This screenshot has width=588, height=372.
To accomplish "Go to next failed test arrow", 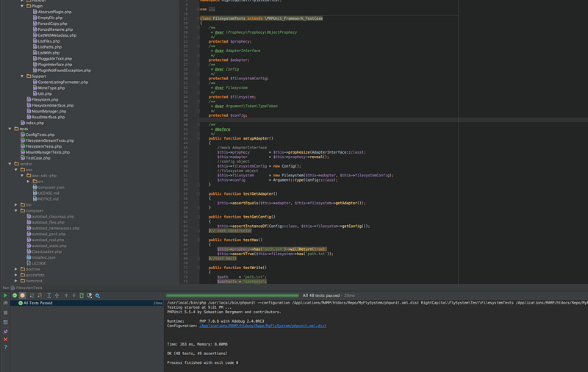I will click(x=74, y=296).
